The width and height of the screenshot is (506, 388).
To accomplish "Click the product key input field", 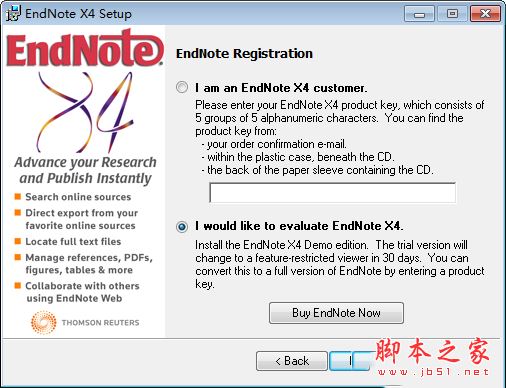I will click(332, 192).
